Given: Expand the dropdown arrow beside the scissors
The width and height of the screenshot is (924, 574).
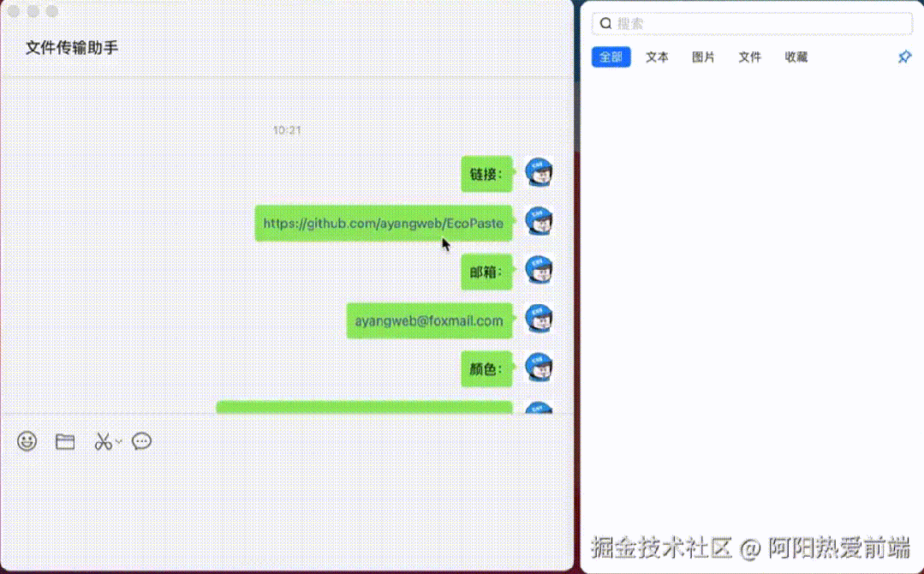Looking at the screenshot, I should click(118, 441).
